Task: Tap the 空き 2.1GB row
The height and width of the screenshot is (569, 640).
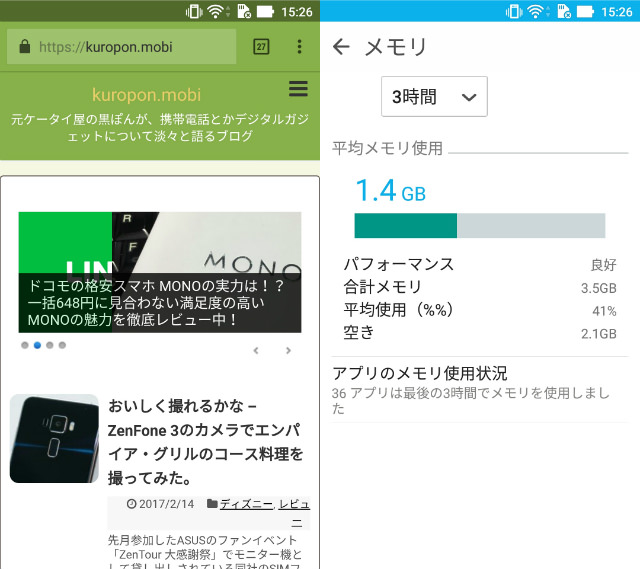Action: tap(480, 333)
